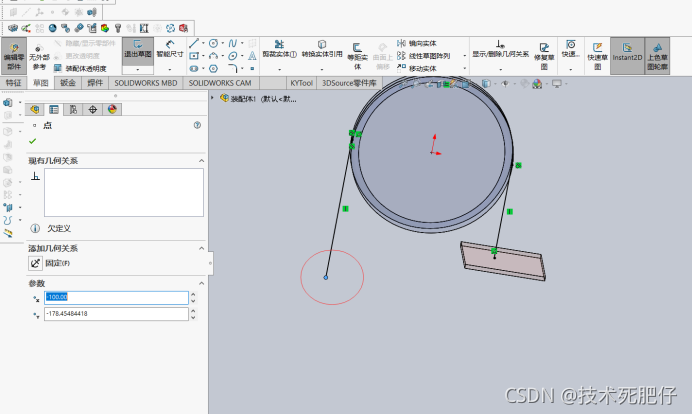Select the Arc sketch tool
Viewport: 693px width, 414px height.
point(213,56)
